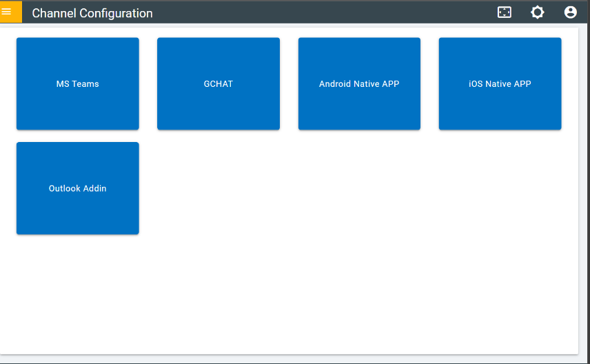Select the GCHAT channel tile

(x=218, y=83)
